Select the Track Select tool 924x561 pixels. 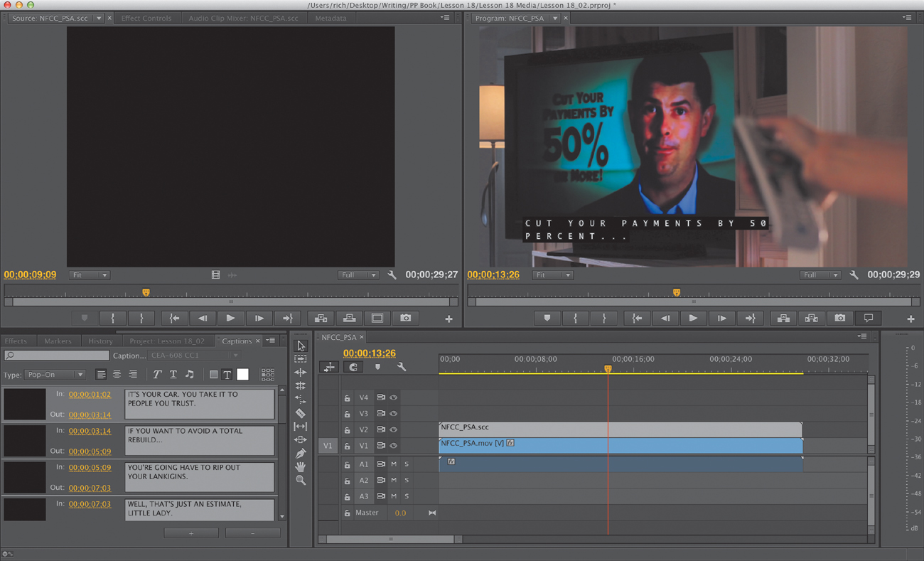[301, 359]
